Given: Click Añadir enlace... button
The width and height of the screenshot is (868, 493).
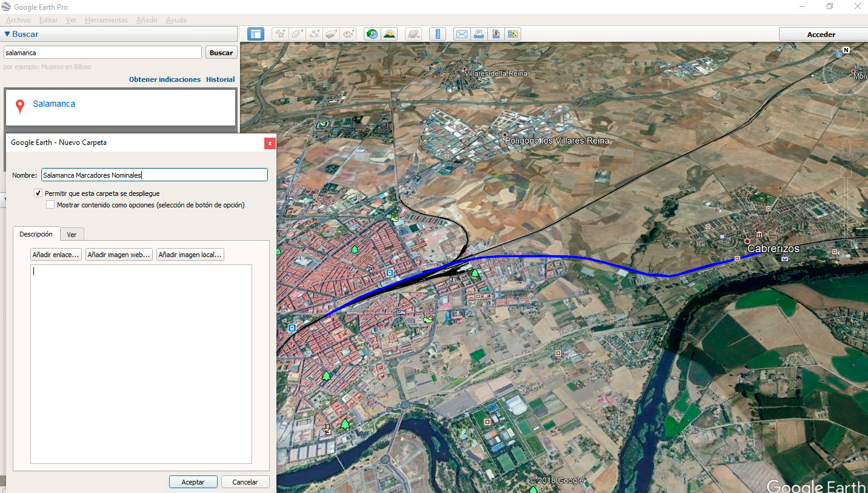Looking at the screenshot, I should pos(56,255).
